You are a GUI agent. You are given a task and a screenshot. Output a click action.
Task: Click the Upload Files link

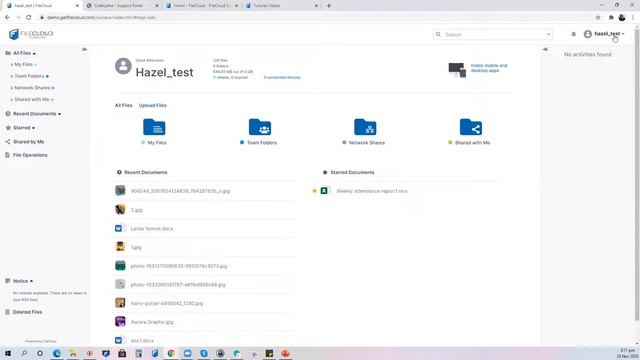click(153, 105)
